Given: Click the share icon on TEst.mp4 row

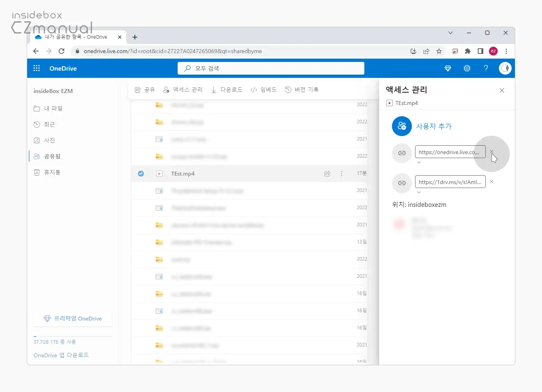Looking at the screenshot, I should (327, 174).
